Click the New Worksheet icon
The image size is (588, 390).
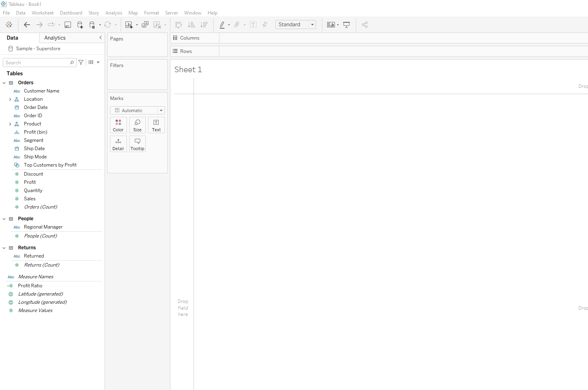(x=128, y=25)
